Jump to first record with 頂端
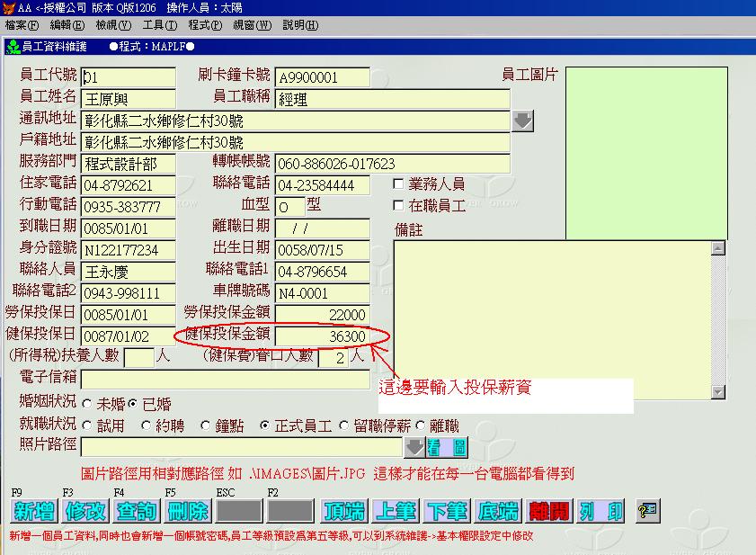The image size is (756, 555). coord(343,511)
